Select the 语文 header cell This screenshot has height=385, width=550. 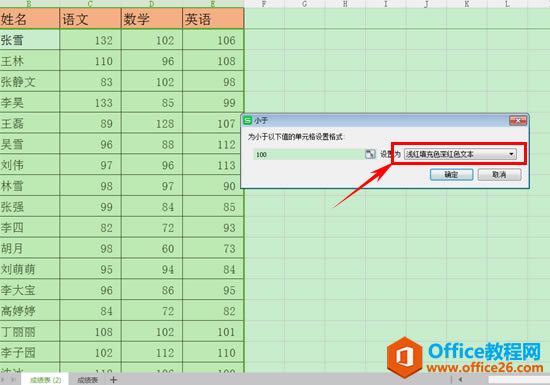click(90, 19)
